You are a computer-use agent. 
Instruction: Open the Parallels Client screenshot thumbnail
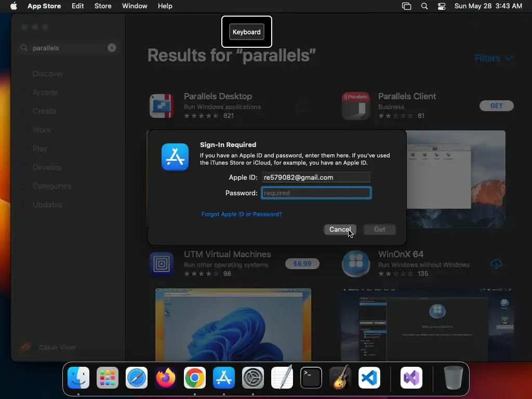(456, 179)
